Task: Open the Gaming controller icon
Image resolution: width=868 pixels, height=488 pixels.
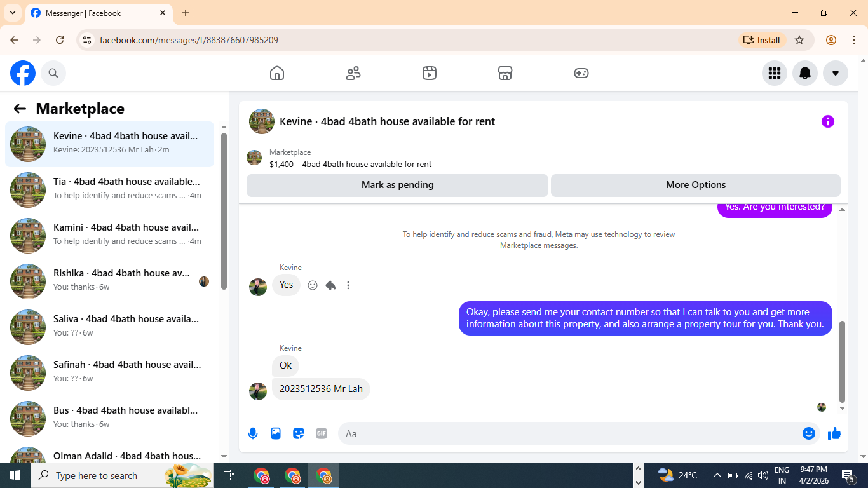Action: pos(581,73)
